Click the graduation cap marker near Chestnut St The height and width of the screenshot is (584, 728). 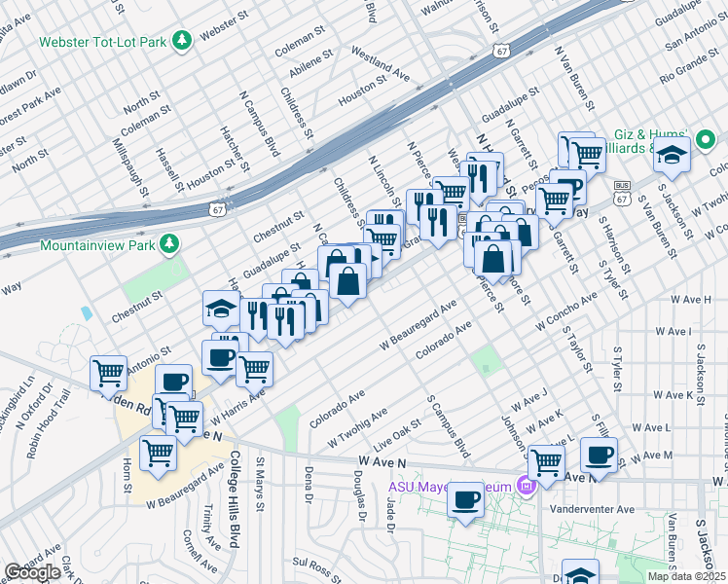coord(221,309)
